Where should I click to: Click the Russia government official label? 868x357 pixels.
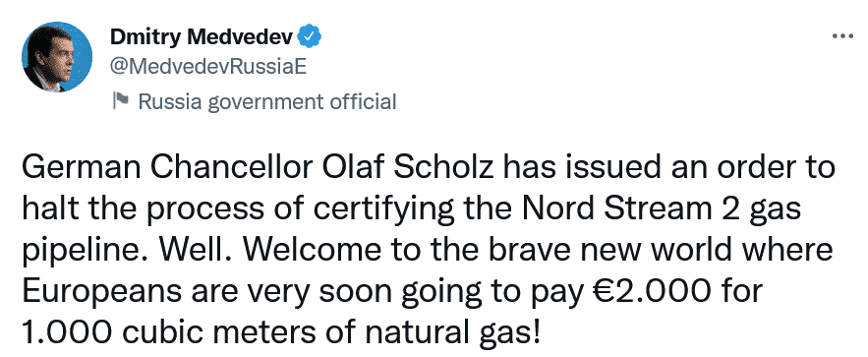coord(267,102)
